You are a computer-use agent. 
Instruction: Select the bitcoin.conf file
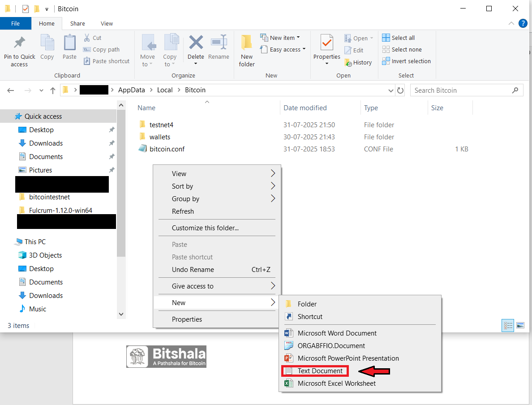(x=167, y=149)
